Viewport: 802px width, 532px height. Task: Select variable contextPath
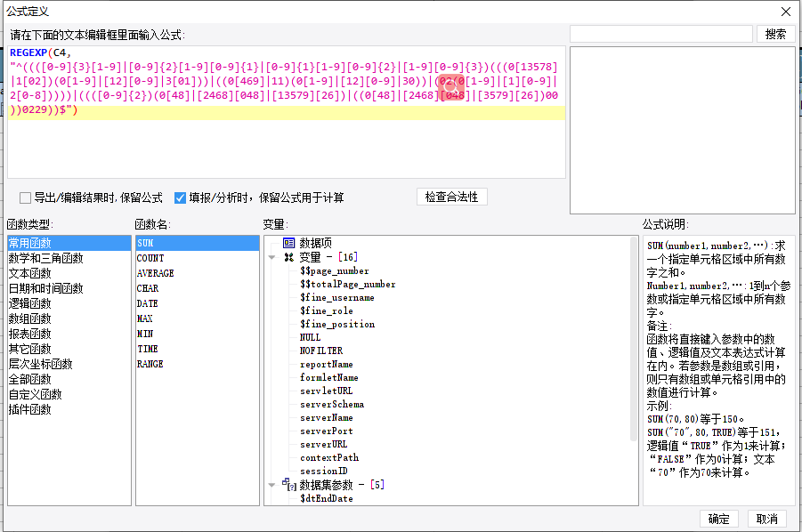[329, 457]
